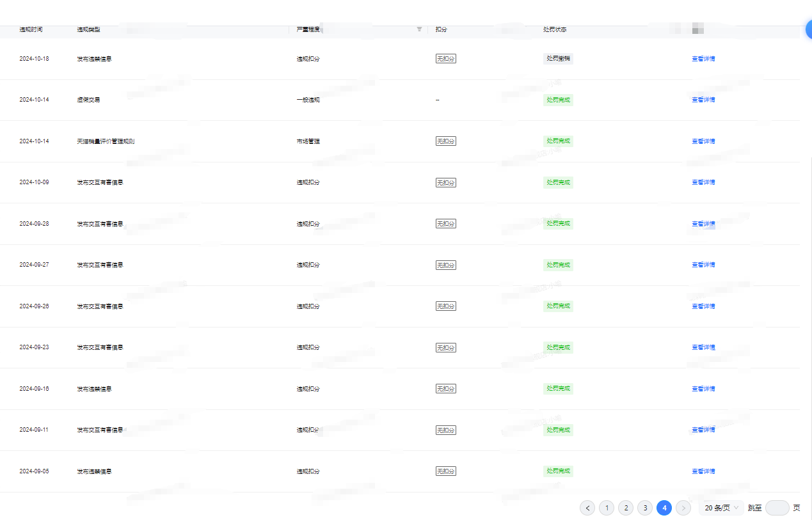Click the 处罚完成 tag in the 虚假交易 row
This screenshot has height=520, width=812.
pos(558,100)
